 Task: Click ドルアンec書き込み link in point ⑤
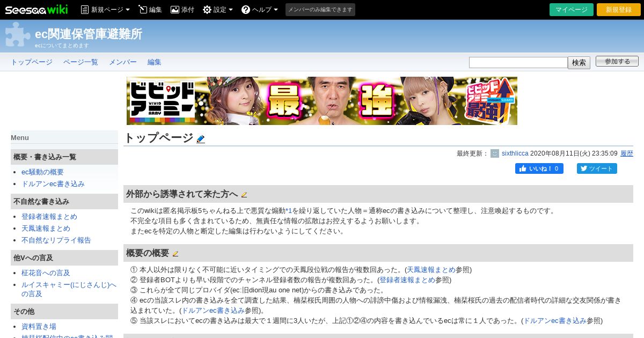(555, 321)
